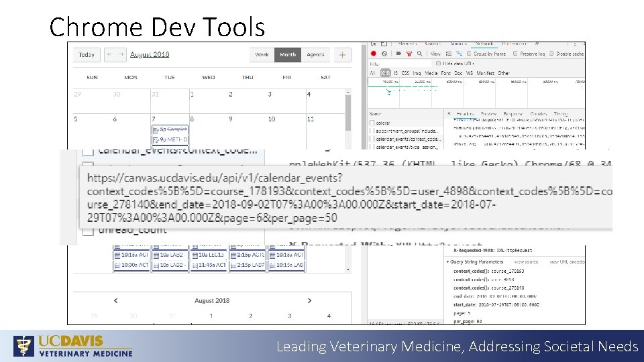The height and width of the screenshot is (362, 644).
Task: Stop recording with the red record button
Action: click(x=374, y=54)
